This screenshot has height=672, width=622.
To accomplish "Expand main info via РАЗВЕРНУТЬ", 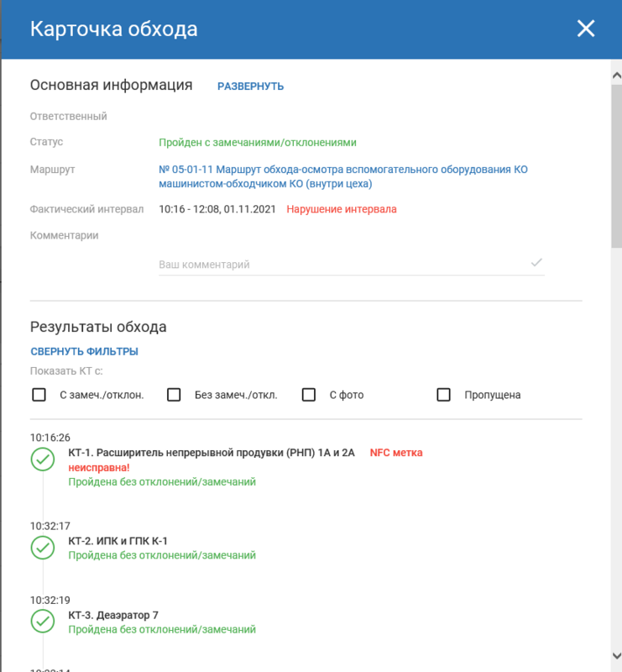I will coord(251,87).
